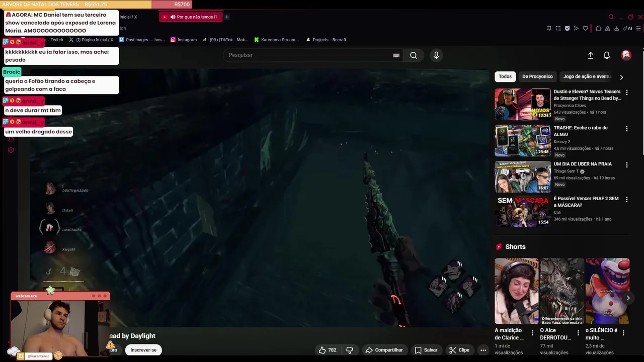Search open tabs with the magnifier icon
Viewport: 644px width, 362px height.
611,17
